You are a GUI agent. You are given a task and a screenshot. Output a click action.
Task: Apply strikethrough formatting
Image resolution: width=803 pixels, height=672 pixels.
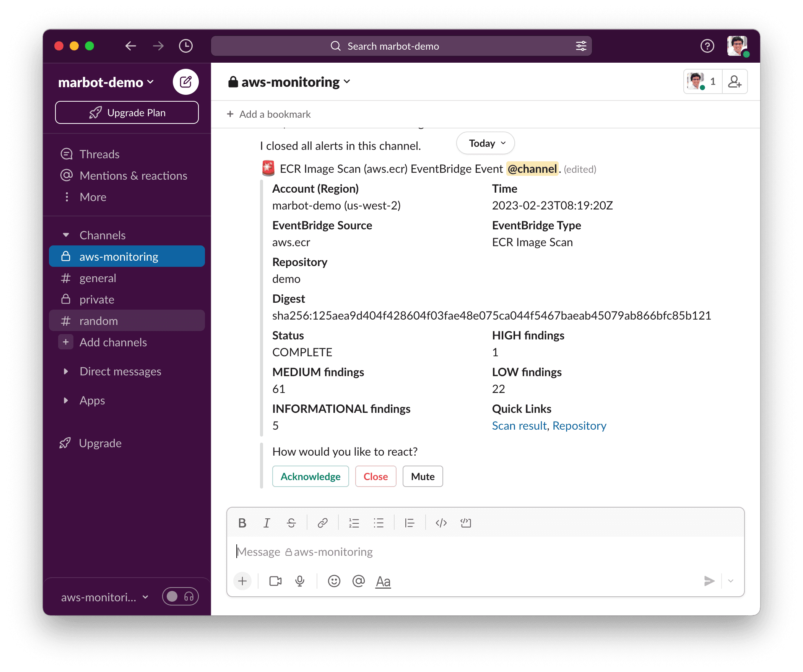(x=291, y=523)
